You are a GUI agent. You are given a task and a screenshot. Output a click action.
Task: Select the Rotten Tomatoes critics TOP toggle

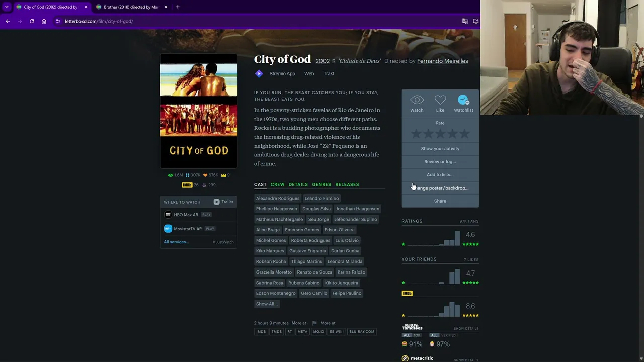pyautogui.click(x=416, y=335)
